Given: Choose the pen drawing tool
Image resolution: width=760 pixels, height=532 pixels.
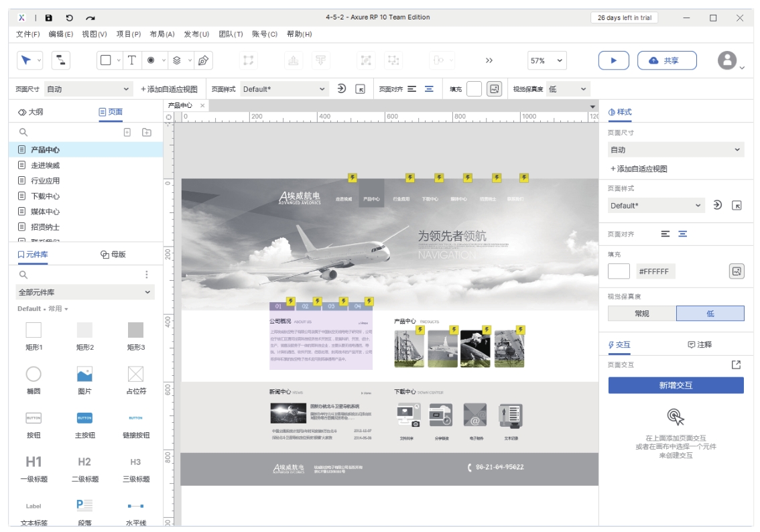Looking at the screenshot, I should (x=204, y=60).
